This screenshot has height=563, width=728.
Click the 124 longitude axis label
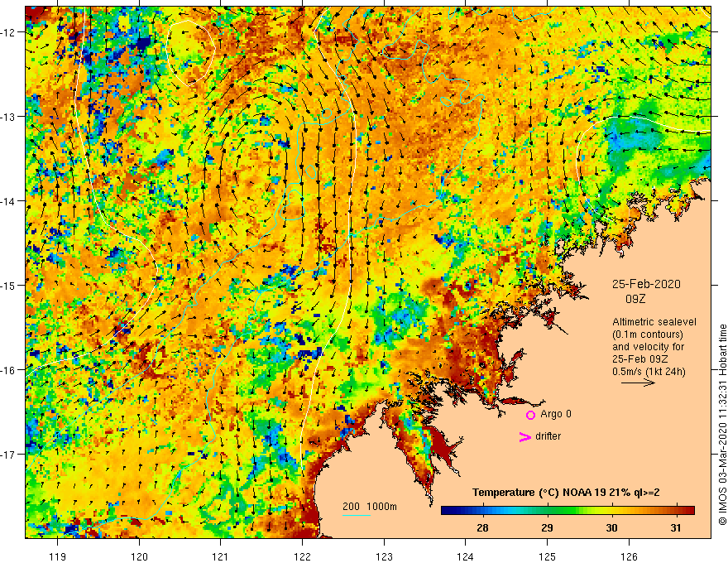click(466, 556)
